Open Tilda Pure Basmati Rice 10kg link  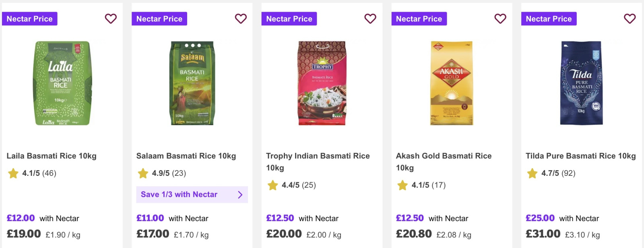click(581, 156)
